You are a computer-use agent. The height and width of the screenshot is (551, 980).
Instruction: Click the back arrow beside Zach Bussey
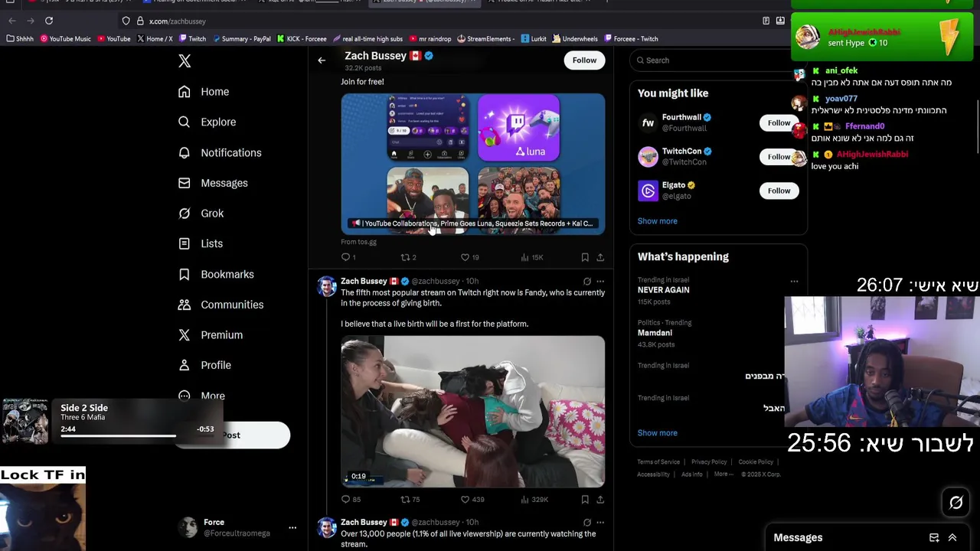coord(322,60)
